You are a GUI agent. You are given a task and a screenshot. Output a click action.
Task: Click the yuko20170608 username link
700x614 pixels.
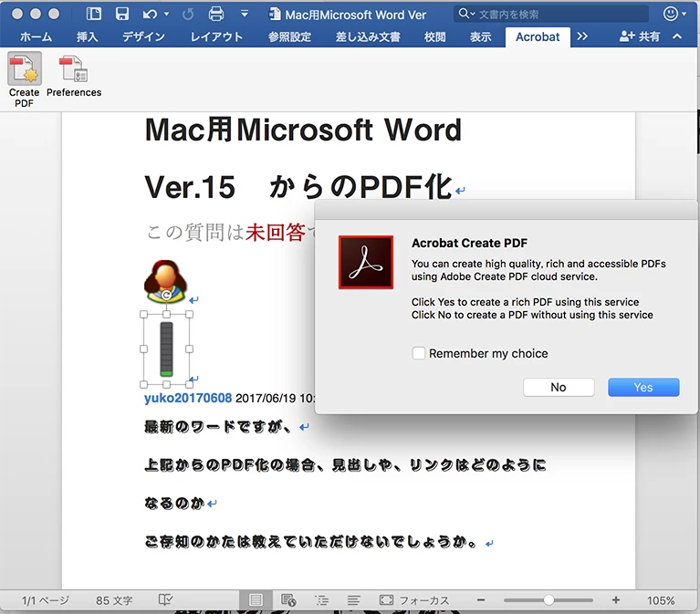click(188, 398)
